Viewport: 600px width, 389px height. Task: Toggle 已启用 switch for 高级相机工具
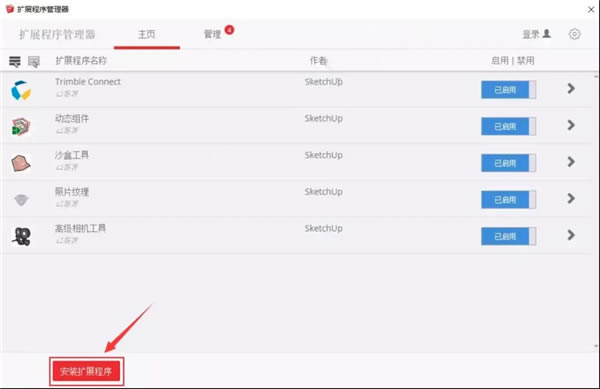click(508, 236)
